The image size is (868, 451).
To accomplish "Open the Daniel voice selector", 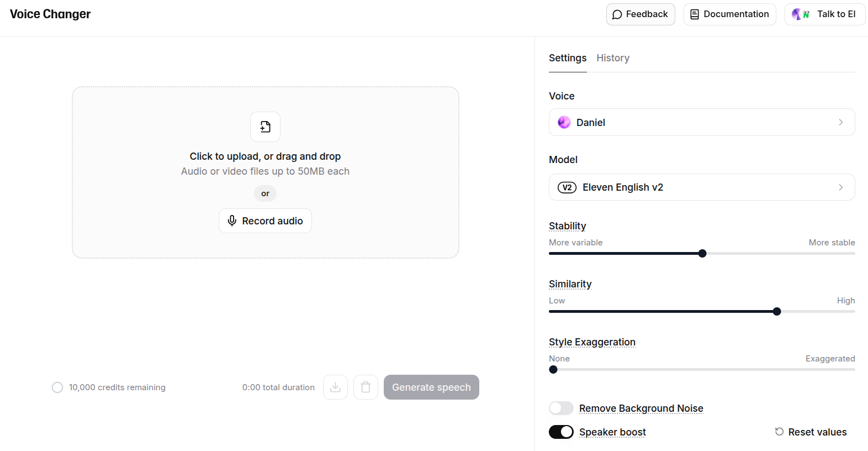I will tap(702, 122).
